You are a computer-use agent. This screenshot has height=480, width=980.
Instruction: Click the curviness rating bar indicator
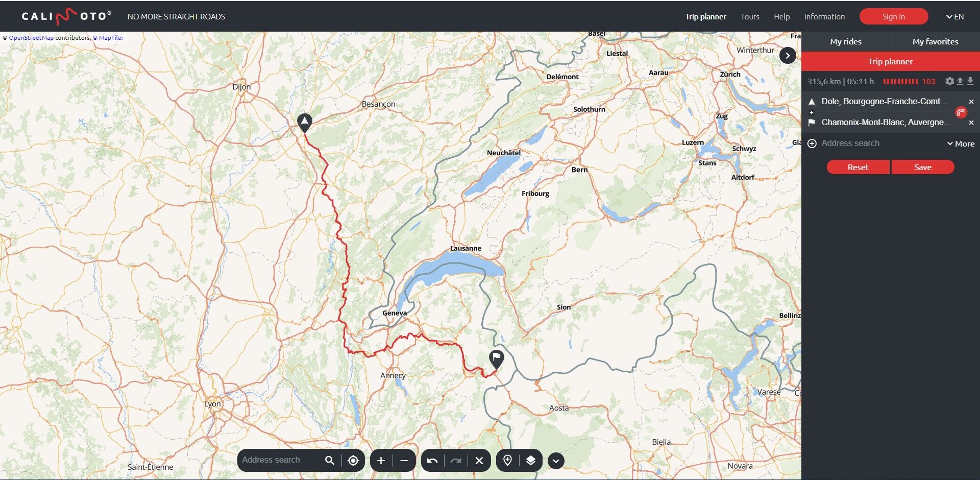click(x=900, y=82)
